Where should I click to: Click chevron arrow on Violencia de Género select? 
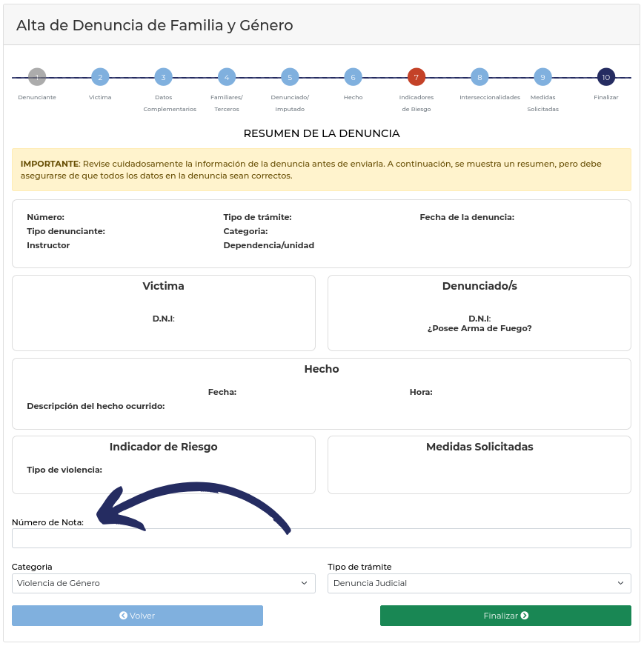(x=304, y=584)
